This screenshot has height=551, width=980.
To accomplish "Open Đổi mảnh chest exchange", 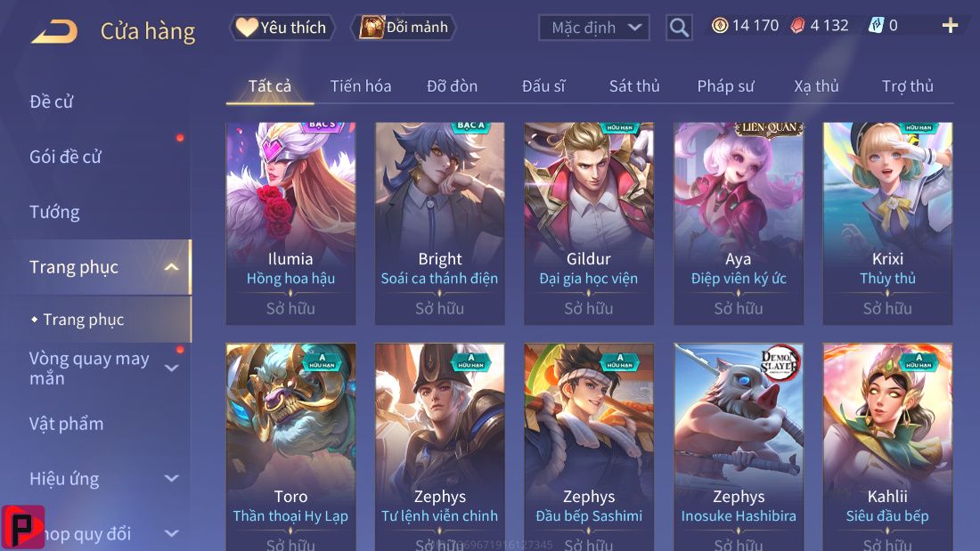I will click(x=404, y=28).
